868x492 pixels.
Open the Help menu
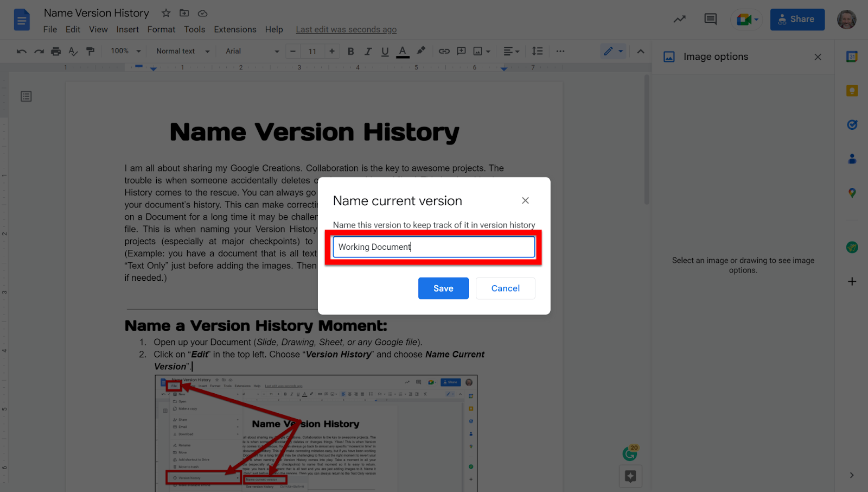(274, 29)
